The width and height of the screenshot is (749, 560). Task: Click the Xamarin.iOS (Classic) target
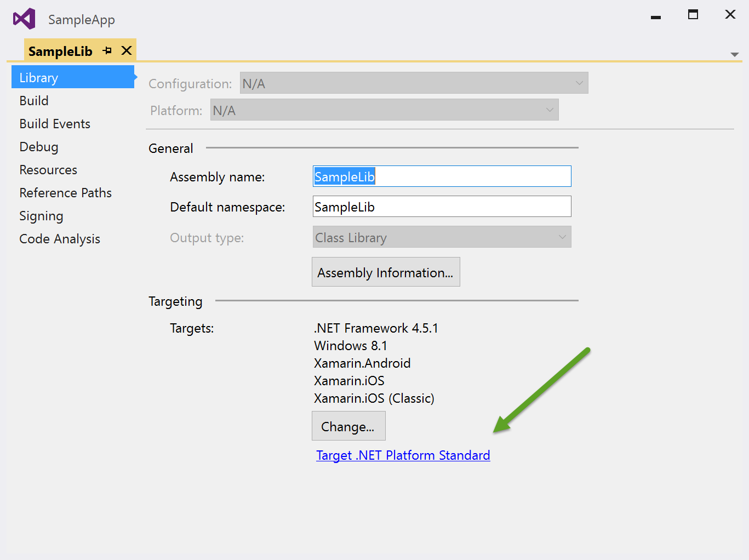click(374, 398)
